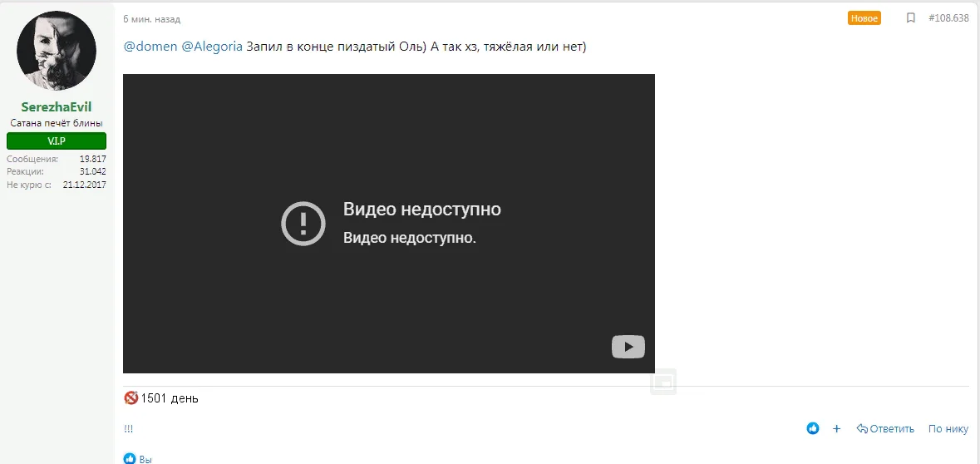Click the orange 'Новое' label
The height and width of the screenshot is (464, 980).
(864, 18)
